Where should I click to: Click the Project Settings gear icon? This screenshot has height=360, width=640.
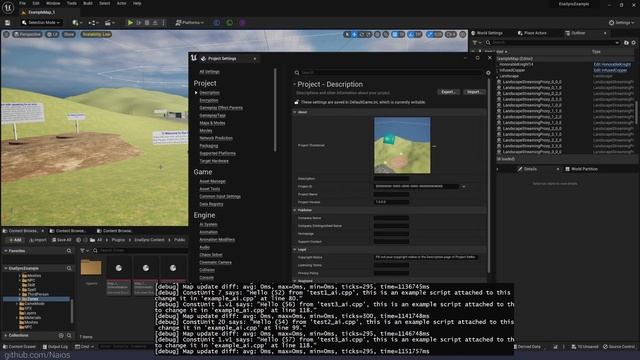click(488, 73)
